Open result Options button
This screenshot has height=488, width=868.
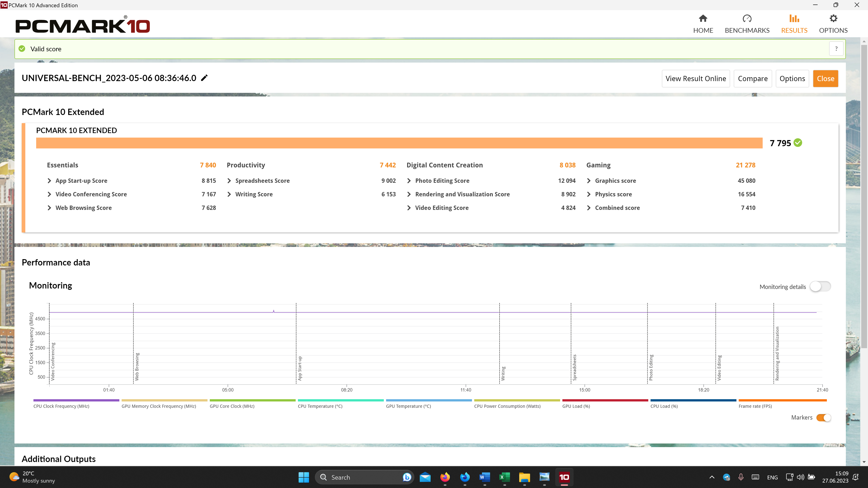792,78
